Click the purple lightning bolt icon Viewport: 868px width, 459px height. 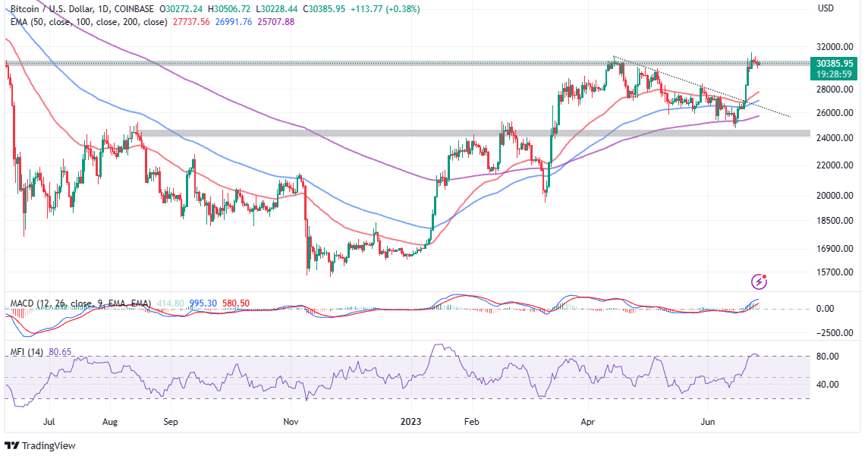click(759, 282)
